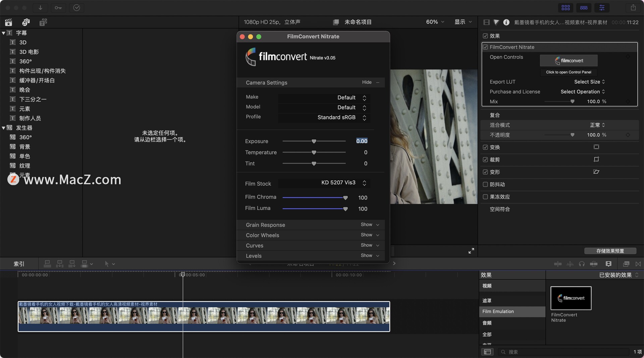Select the 遮罩 effects category
The height and width of the screenshot is (358, 644).
click(512, 301)
